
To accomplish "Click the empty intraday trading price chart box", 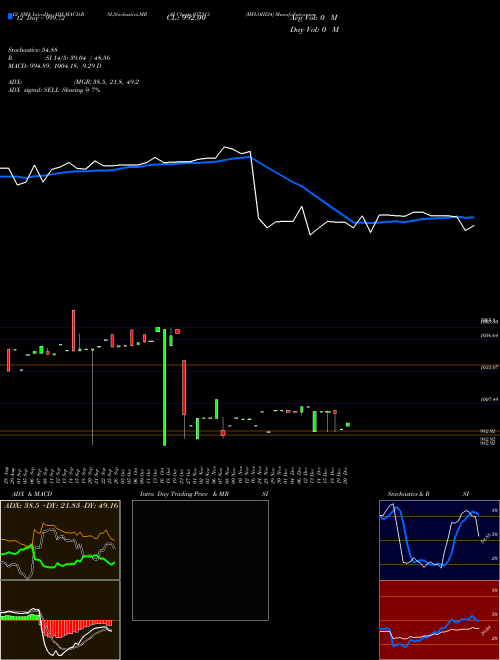I will click(x=200, y=560).
